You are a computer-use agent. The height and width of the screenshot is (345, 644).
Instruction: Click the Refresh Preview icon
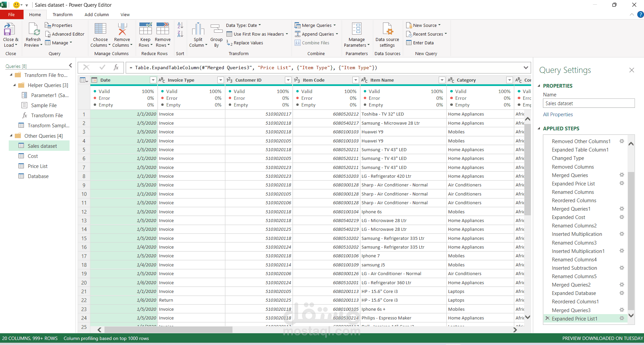pyautogui.click(x=34, y=30)
